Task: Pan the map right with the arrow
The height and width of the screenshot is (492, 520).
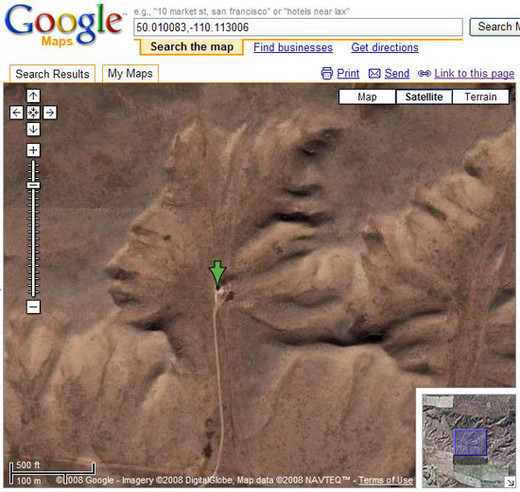Action: tap(50, 113)
